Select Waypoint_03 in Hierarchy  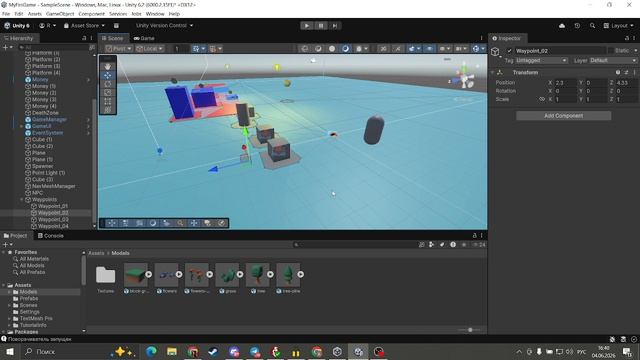tap(53, 220)
